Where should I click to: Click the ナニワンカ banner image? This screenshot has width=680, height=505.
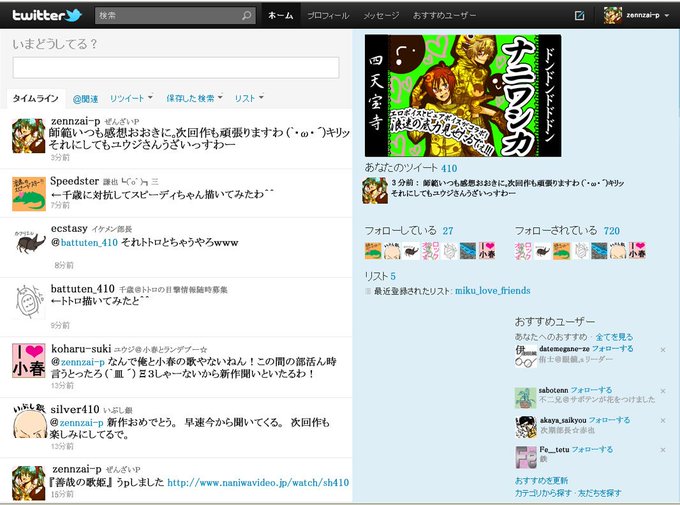(x=463, y=96)
